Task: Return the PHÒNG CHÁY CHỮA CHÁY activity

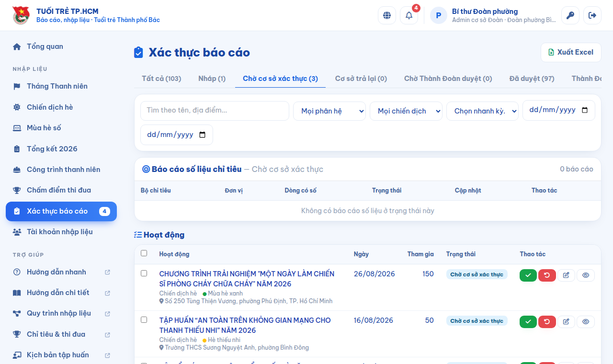Action: tap(547, 275)
